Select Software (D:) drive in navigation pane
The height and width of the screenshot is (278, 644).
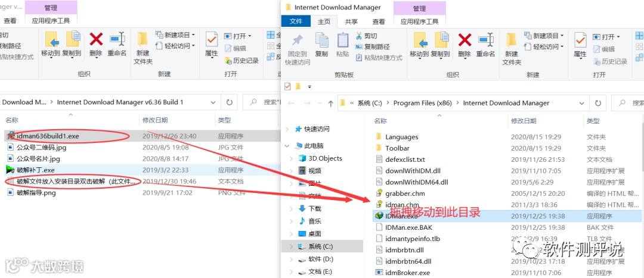pos(315,259)
